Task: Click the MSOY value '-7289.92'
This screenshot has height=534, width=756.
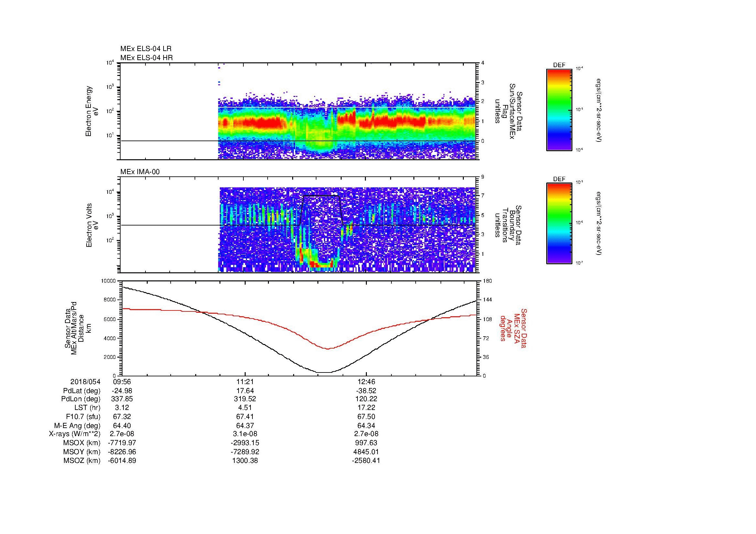Action: click(245, 452)
